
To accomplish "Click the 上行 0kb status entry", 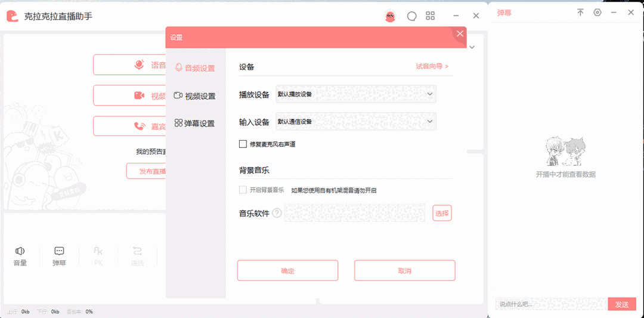I will (x=18, y=311).
